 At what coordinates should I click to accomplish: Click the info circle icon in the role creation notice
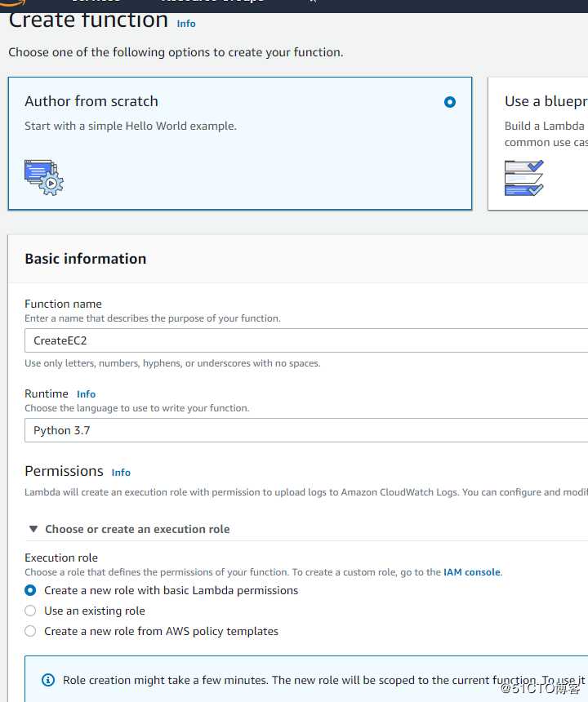48,680
